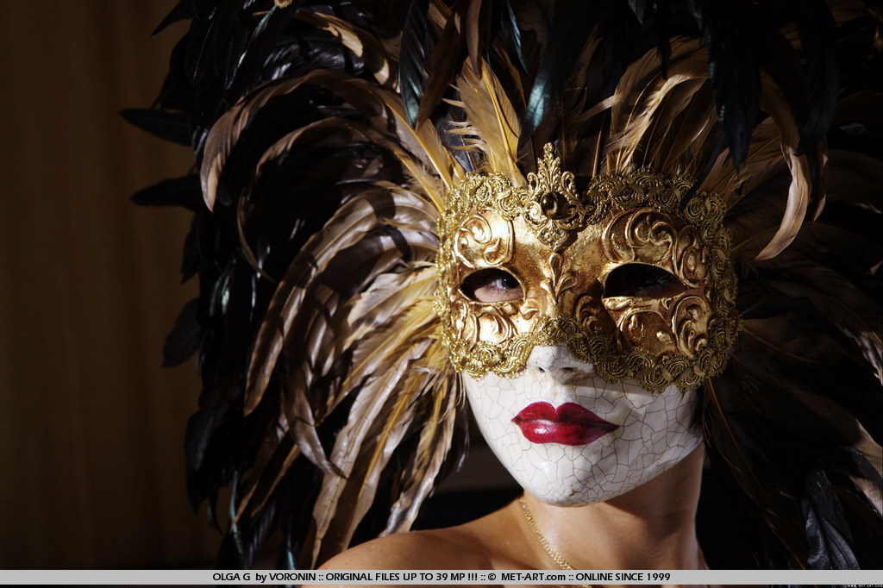Click the "VORONIN" photographer name in the caption
This screenshot has height=588, width=883.
click(x=291, y=577)
